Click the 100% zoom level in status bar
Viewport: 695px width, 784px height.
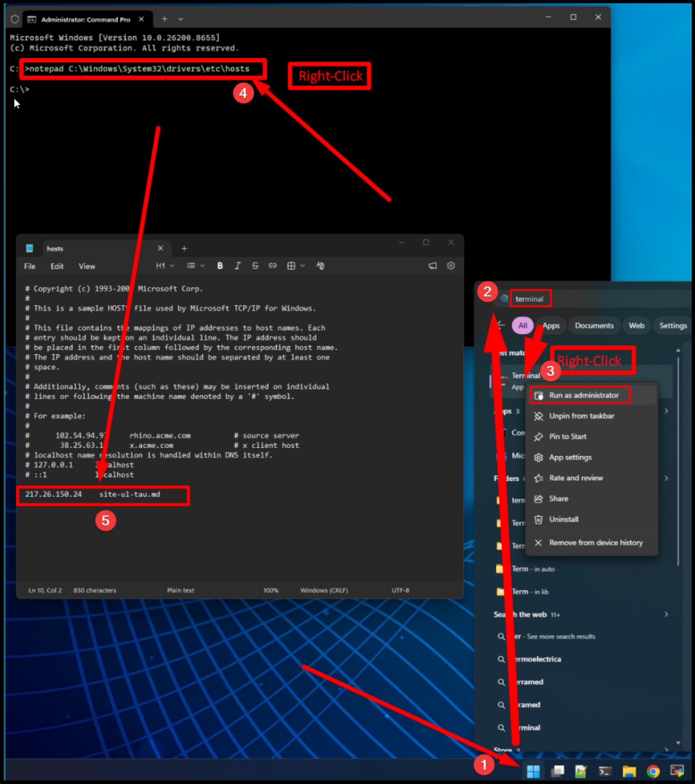(x=271, y=590)
